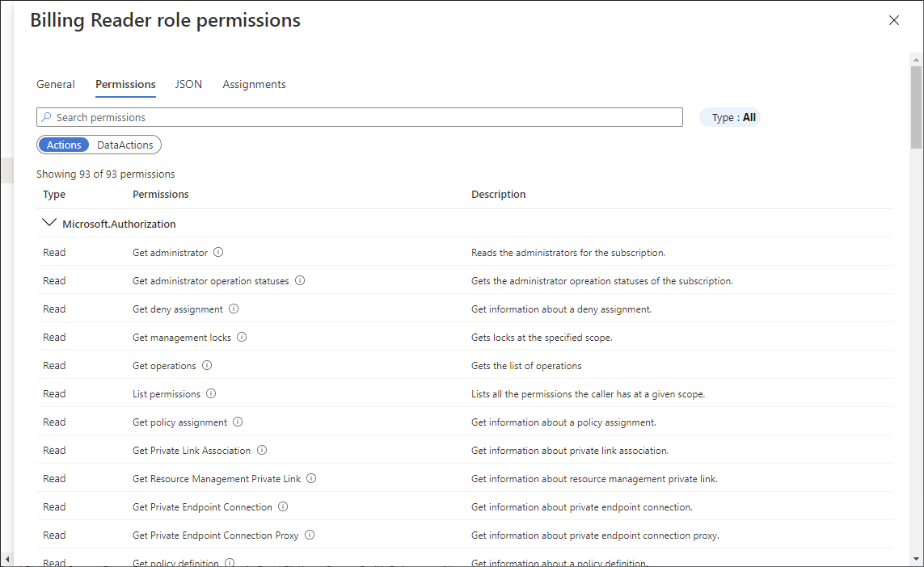Image resolution: width=924 pixels, height=567 pixels.
Task: Click 'Reads the administrators for the subscription.' description
Action: tap(568, 253)
